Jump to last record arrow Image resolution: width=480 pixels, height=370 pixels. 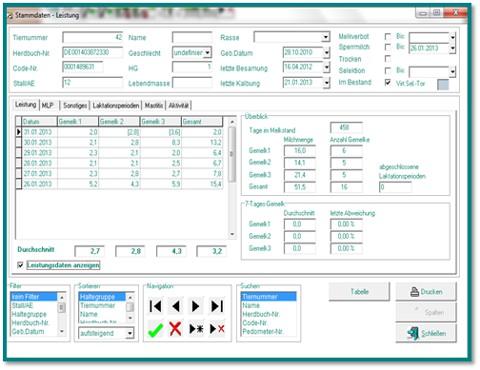pyautogui.click(x=217, y=306)
